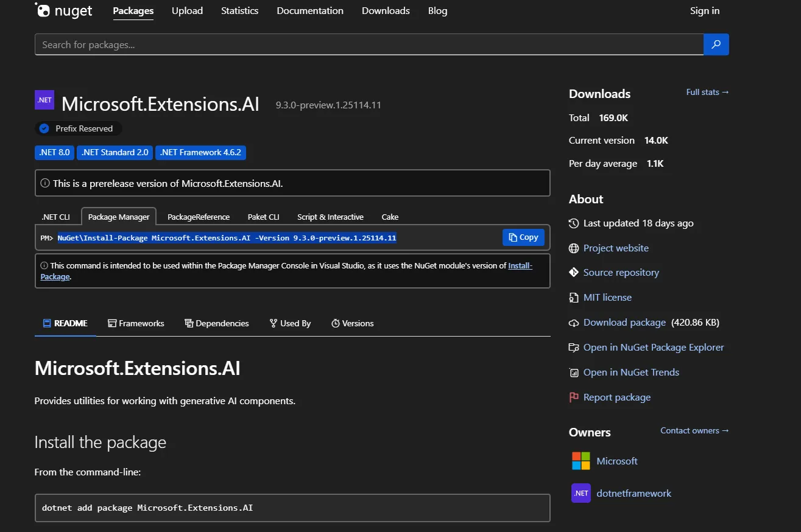This screenshot has width=801, height=532.
Task: Click the info icon in the prerelease notice
Action: click(45, 183)
